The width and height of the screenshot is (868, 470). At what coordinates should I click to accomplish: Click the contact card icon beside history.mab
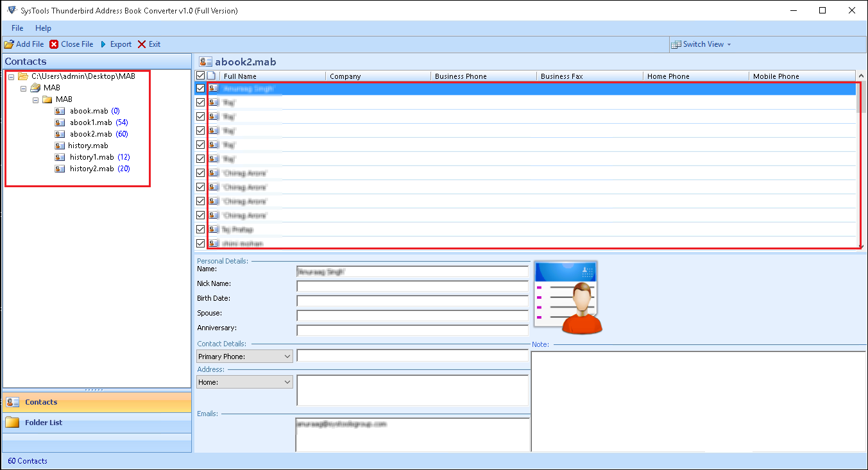point(60,146)
